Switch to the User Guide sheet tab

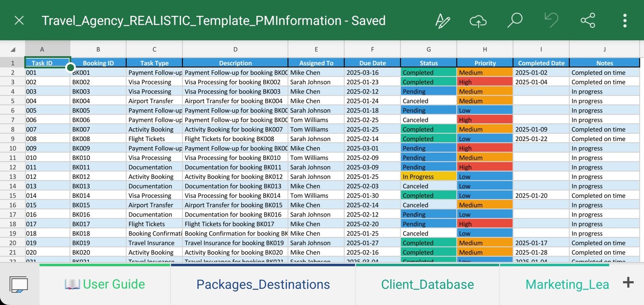tap(105, 284)
